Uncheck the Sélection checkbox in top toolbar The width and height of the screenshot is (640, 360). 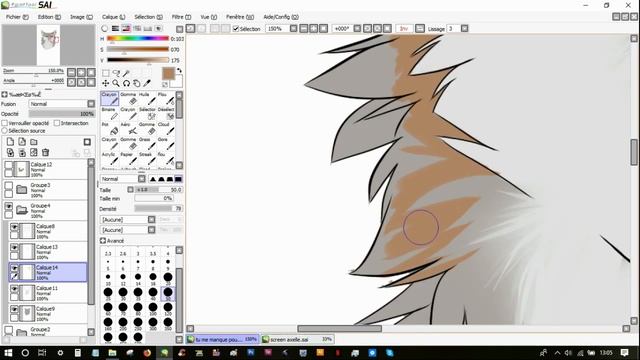[236, 29]
